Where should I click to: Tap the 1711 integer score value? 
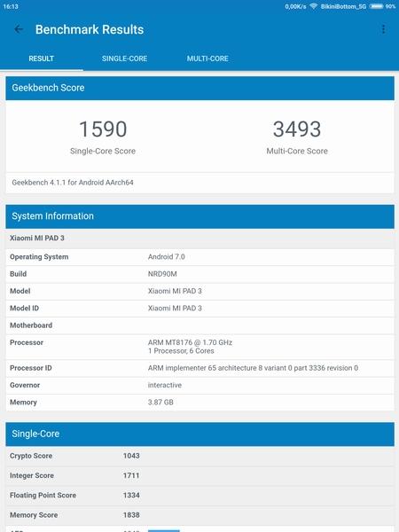point(131,475)
